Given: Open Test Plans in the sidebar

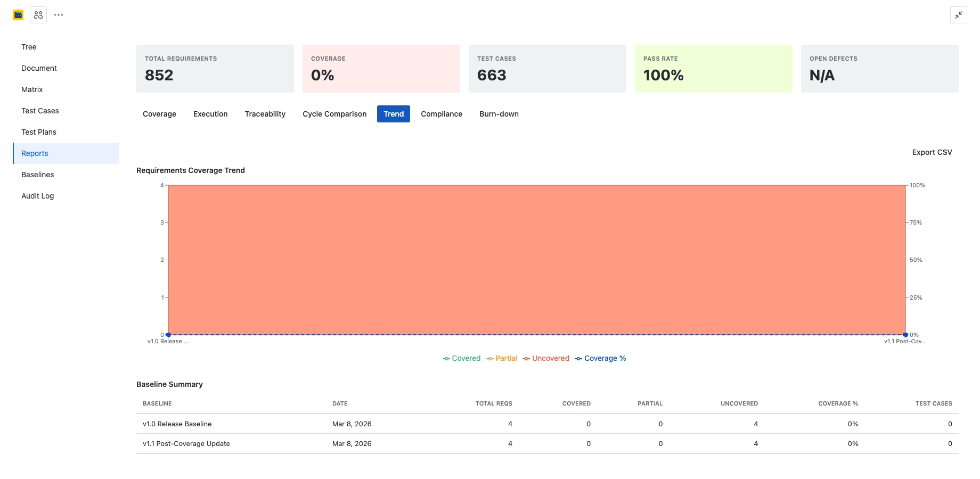Looking at the screenshot, I should (x=38, y=132).
